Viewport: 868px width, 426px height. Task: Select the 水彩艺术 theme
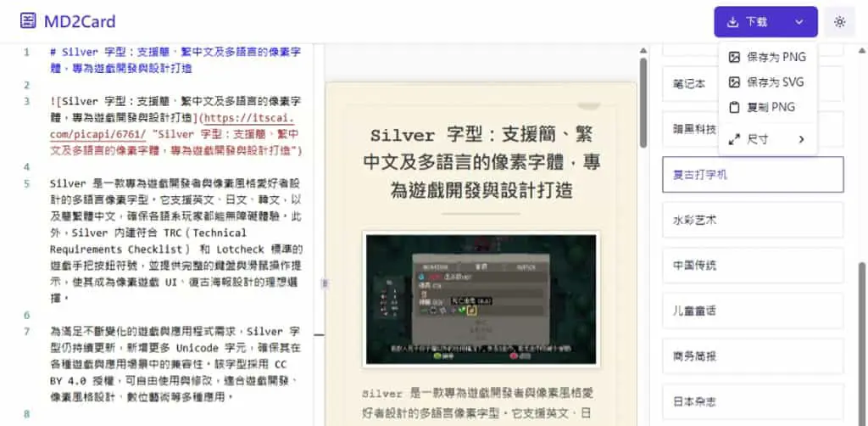coord(753,220)
